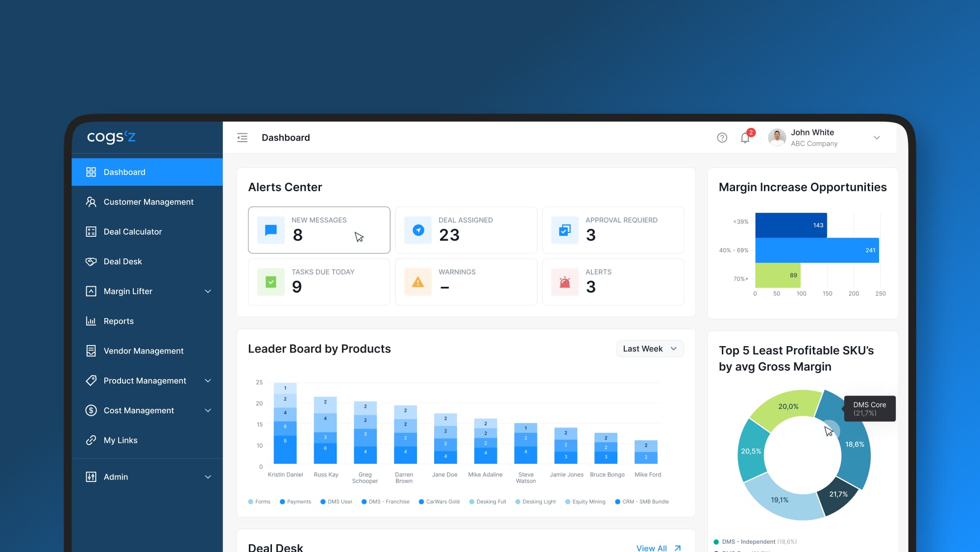980x552 pixels.
Task: Click the Tasks Due Today green check icon
Action: [271, 282]
